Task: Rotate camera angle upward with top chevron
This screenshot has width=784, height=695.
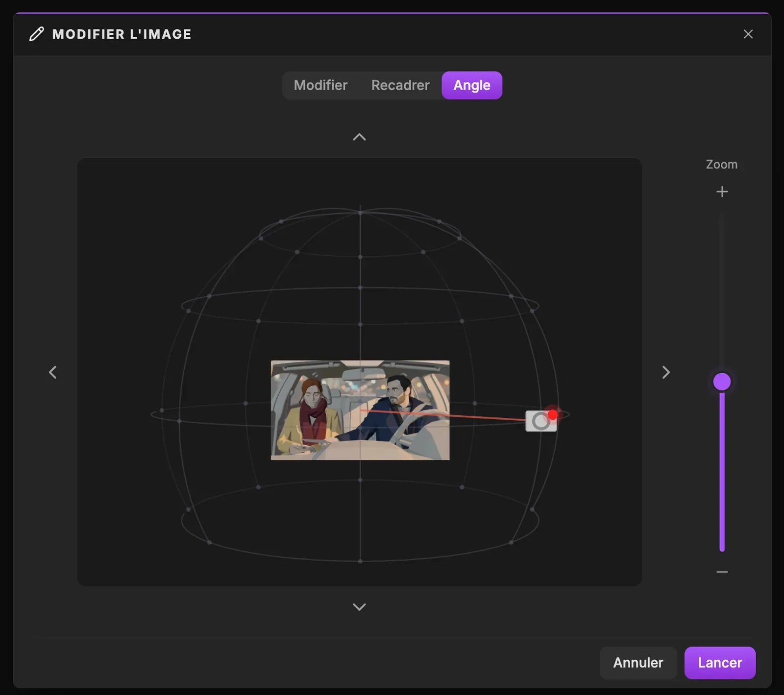Action: point(359,137)
